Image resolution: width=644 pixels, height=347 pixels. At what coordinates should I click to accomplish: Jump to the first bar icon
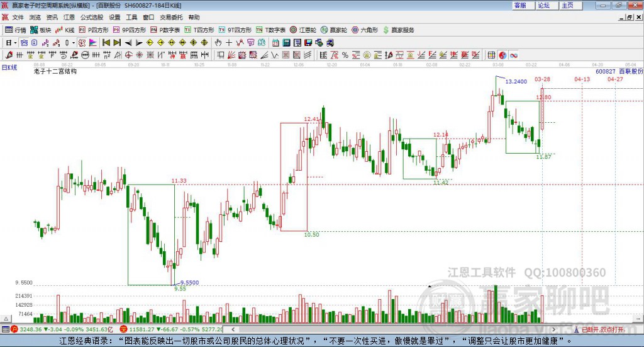106,43
